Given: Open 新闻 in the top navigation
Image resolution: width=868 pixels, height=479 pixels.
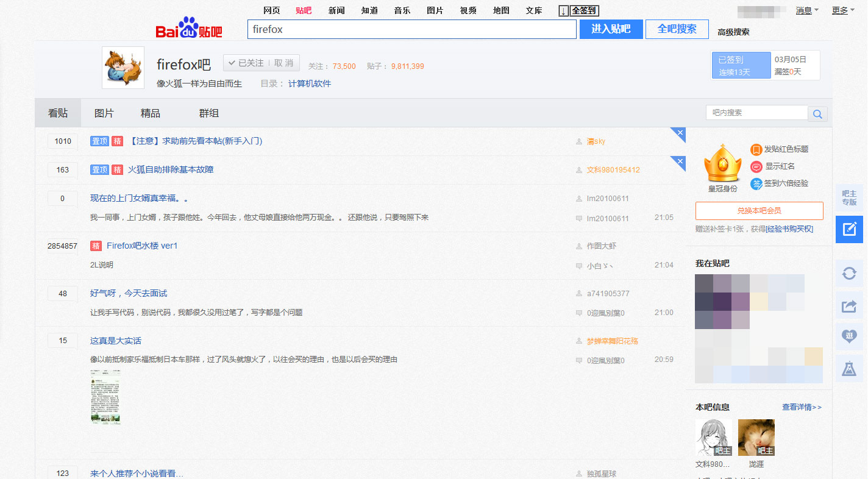Looking at the screenshot, I should [x=336, y=10].
